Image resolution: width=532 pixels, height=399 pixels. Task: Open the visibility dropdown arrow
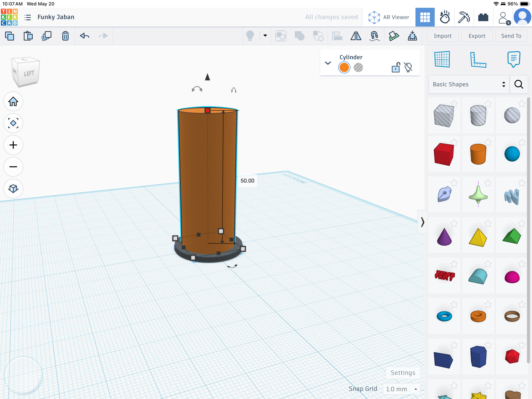coord(265,36)
